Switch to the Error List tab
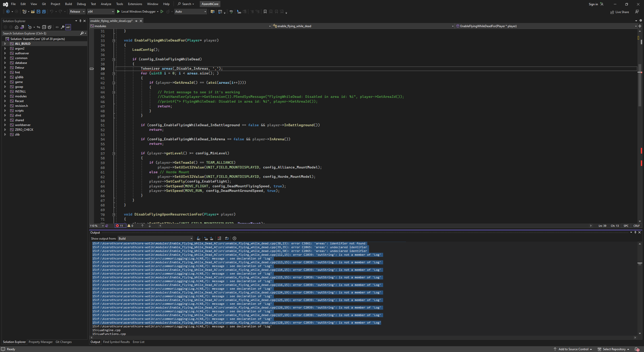The height and width of the screenshot is (352, 644). click(x=138, y=342)
